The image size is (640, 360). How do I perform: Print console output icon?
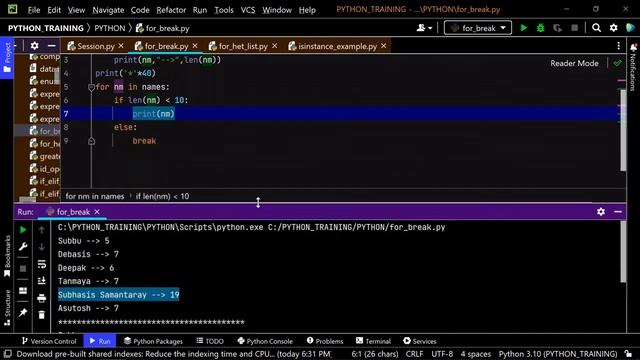coord(42,298)
